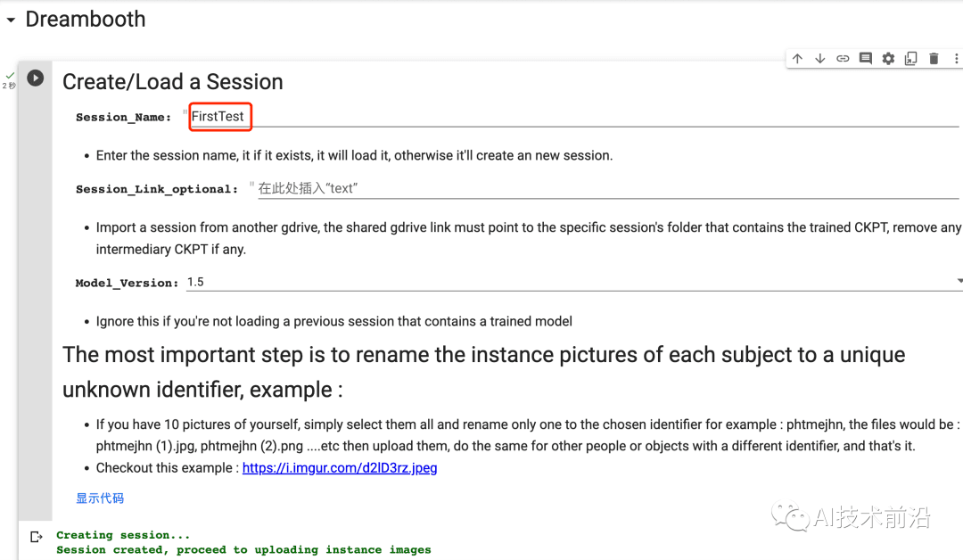The width and height of the screenshot is (963, 560).
Task: Click the green checkmark execution status
Action: 10,76
